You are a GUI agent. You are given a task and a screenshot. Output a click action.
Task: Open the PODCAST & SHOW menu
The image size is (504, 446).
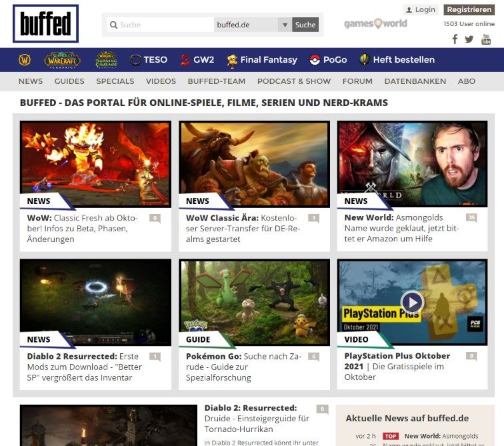294,81
